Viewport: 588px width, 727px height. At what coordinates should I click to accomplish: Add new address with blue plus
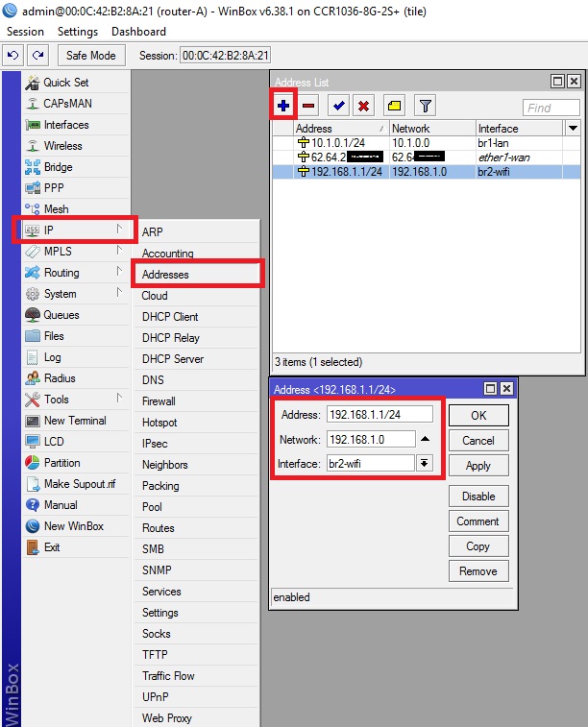[283, 107]
